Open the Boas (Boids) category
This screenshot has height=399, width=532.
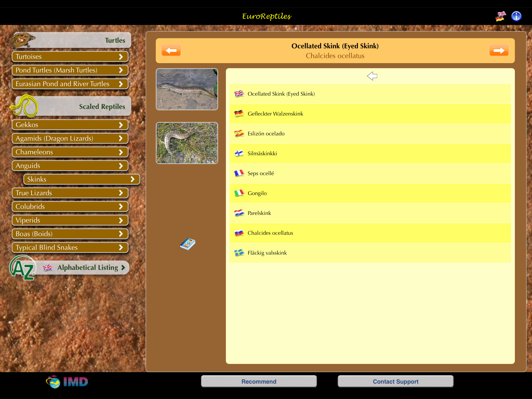[x=70, y=234]
